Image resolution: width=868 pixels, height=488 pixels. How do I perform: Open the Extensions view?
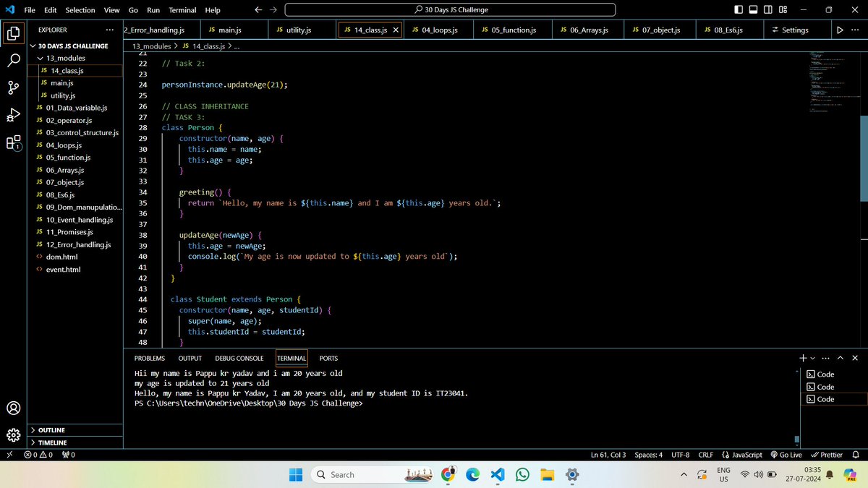[x=13, y=142]
